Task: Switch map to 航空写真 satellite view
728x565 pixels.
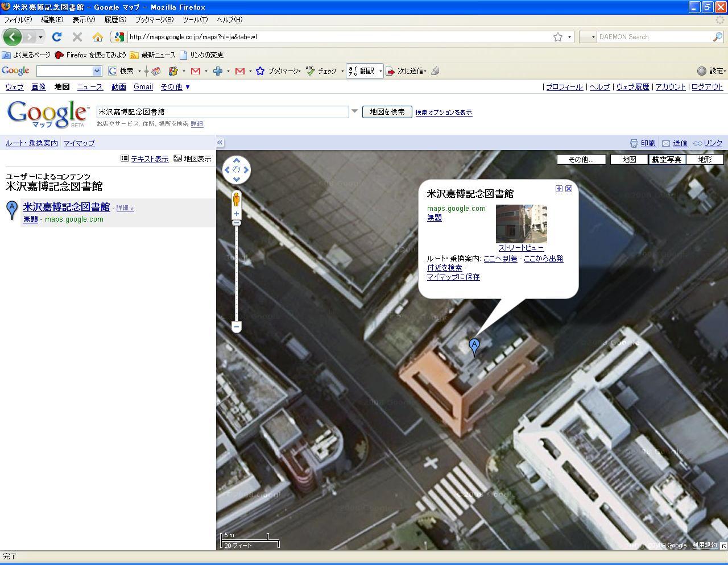Action: 667,160
